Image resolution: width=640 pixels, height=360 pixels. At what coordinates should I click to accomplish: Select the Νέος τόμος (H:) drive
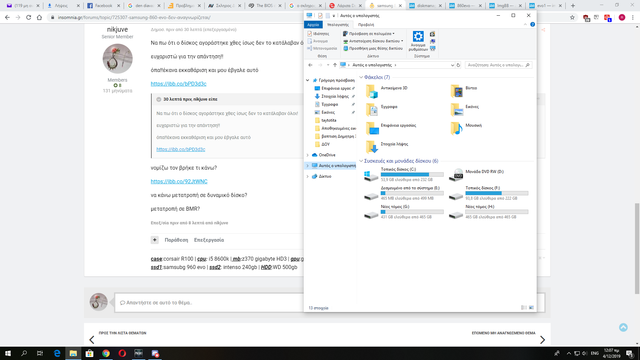click(488, 212)
